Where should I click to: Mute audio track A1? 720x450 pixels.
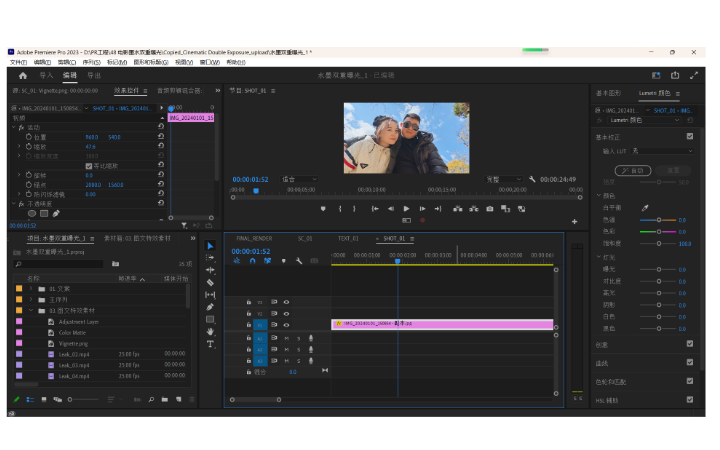coord(287,338)
